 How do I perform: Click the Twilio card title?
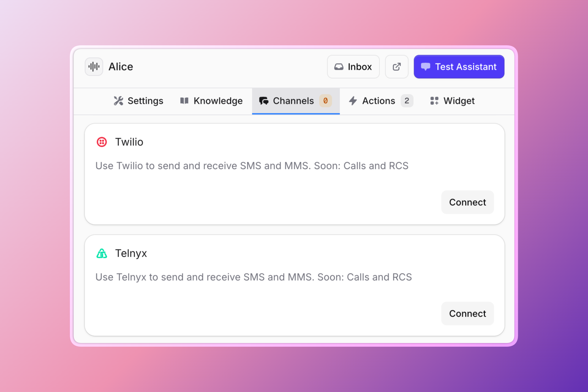coord(129,142)
